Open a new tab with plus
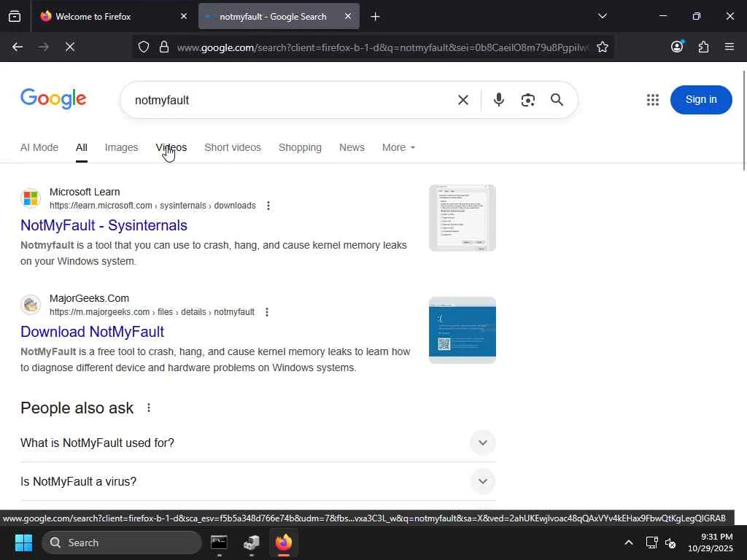Image resolution: width=747 pixels, height=560 pixels. 375,17
